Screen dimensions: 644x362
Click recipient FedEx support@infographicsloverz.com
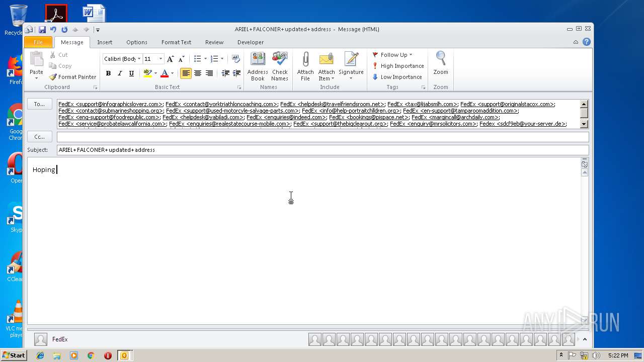coord(111,104)
